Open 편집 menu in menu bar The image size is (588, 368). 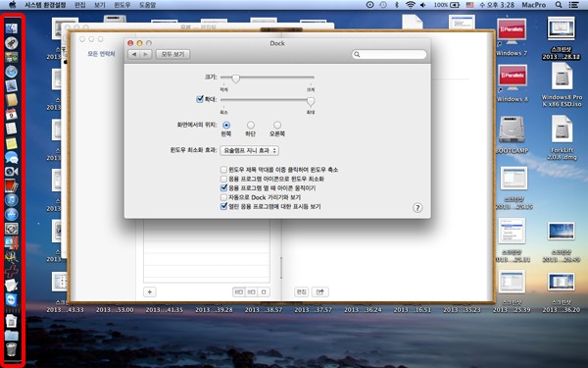[x=80, y=5]
